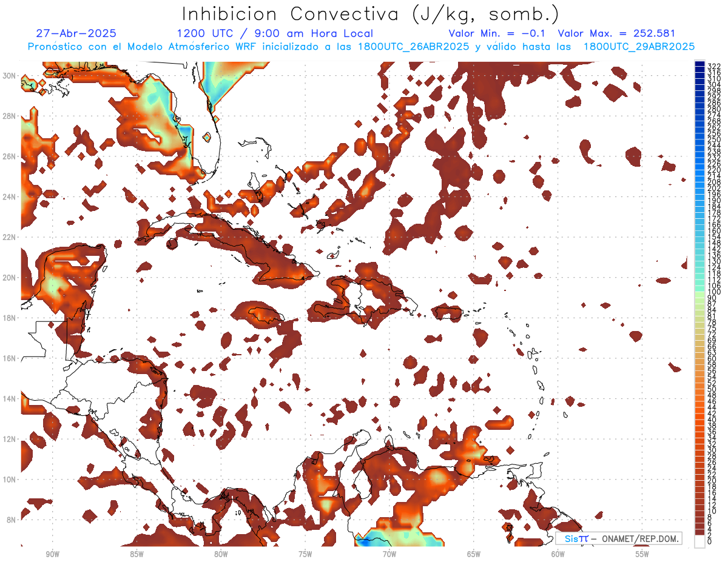Click the pale green 100 color scale swatch

click(x=699, y=293)
